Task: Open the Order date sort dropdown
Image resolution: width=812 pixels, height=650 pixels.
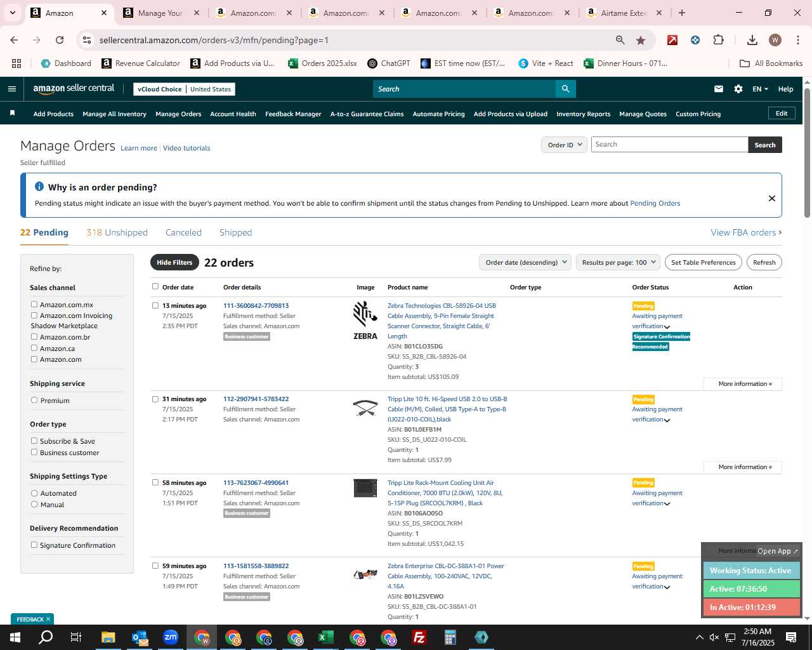Action: (x=525, y=262)
